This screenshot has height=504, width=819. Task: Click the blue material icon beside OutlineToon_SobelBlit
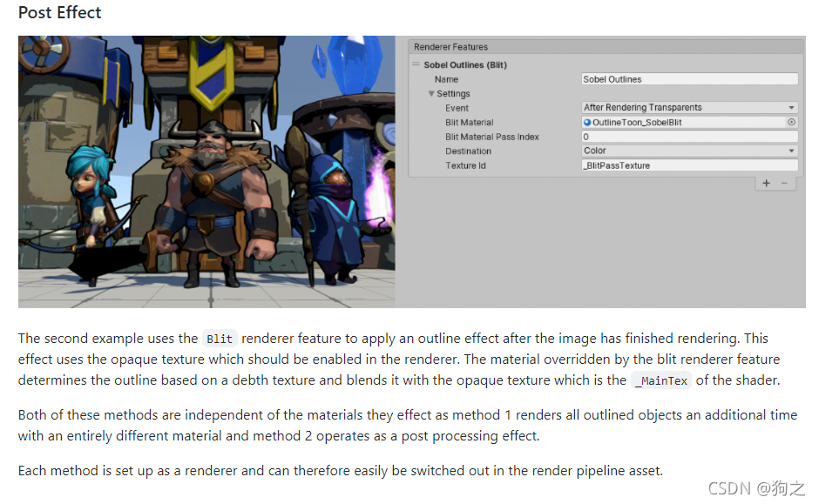click(586, 121)
